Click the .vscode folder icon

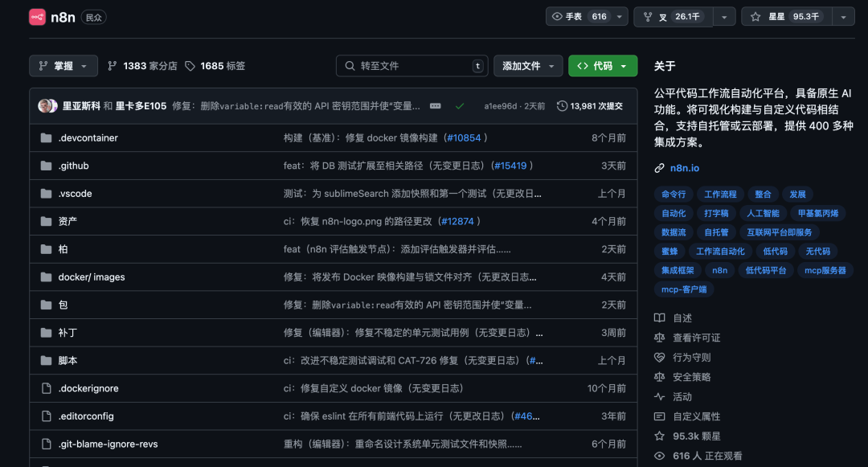(47, 194)
